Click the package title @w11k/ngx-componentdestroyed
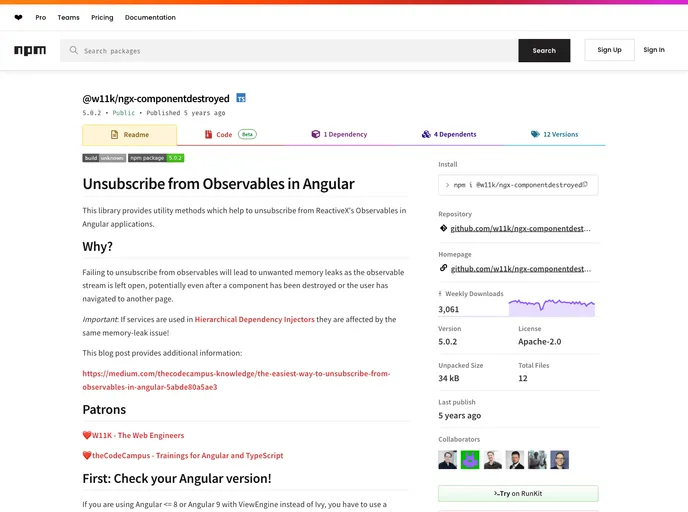 [156, 99]
